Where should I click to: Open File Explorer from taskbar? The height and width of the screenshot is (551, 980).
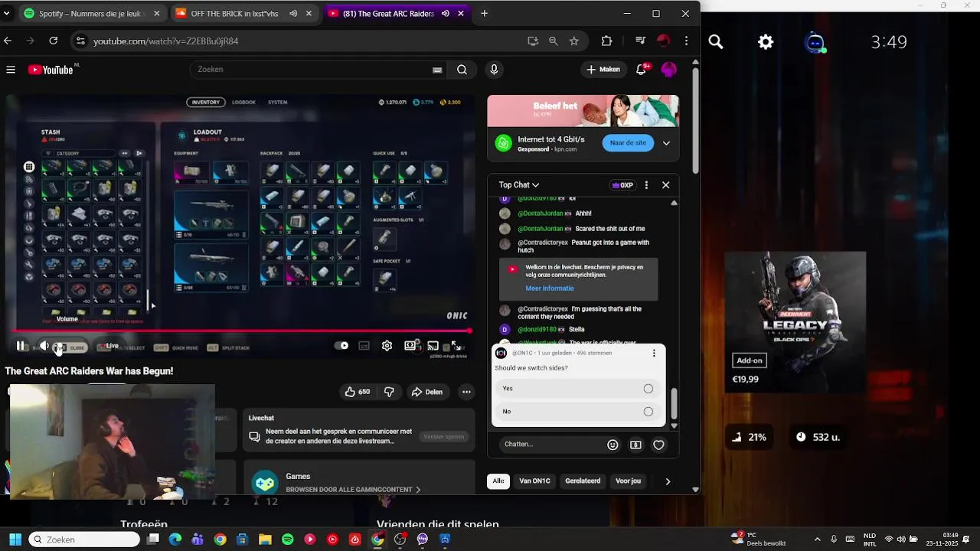pyautogui.click(x=265, y=540)
